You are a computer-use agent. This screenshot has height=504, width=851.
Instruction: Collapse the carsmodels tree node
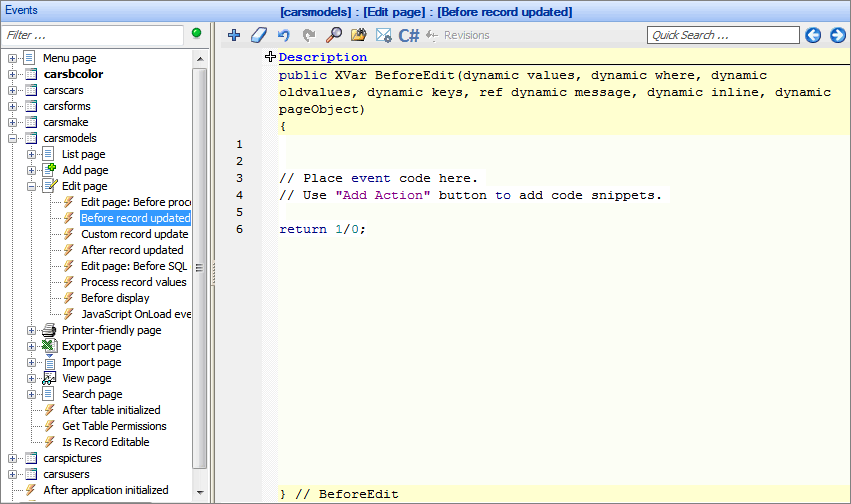(13, 138)
